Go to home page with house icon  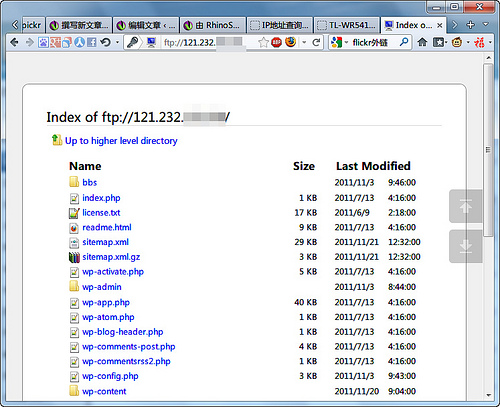422,42
